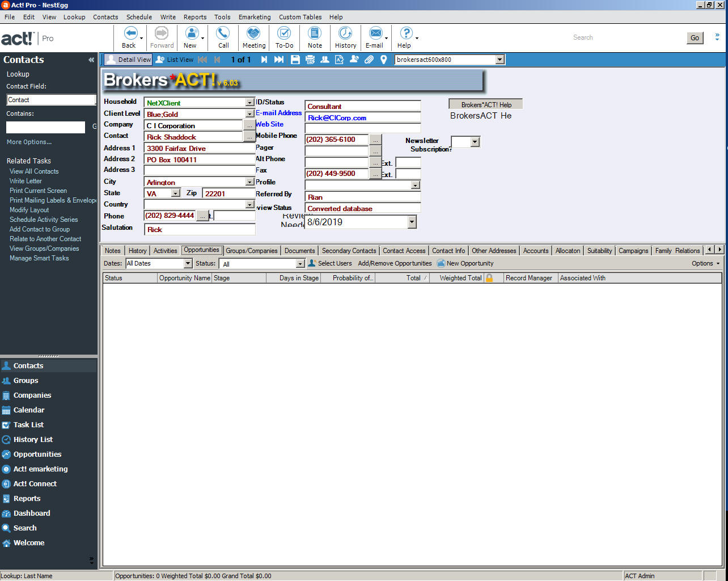The height and width of the screenshot is (581, 728).
Task: Click the attach file paperclip icon
Action: (x=369, y=60)
